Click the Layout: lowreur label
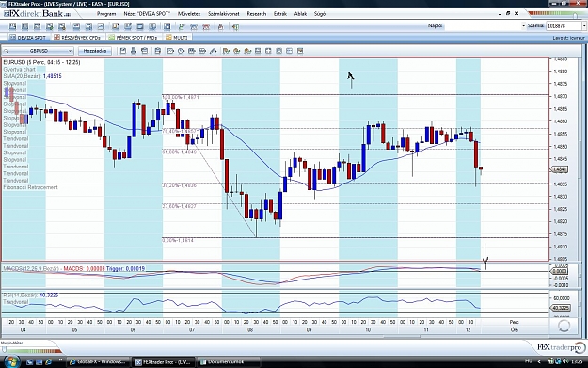 pos(568,38)
